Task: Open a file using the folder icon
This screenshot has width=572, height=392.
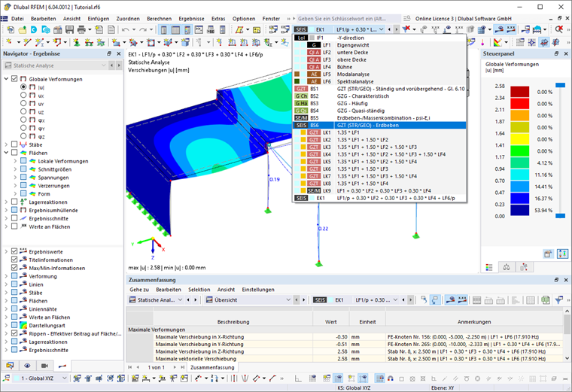Action: [22, 30]
